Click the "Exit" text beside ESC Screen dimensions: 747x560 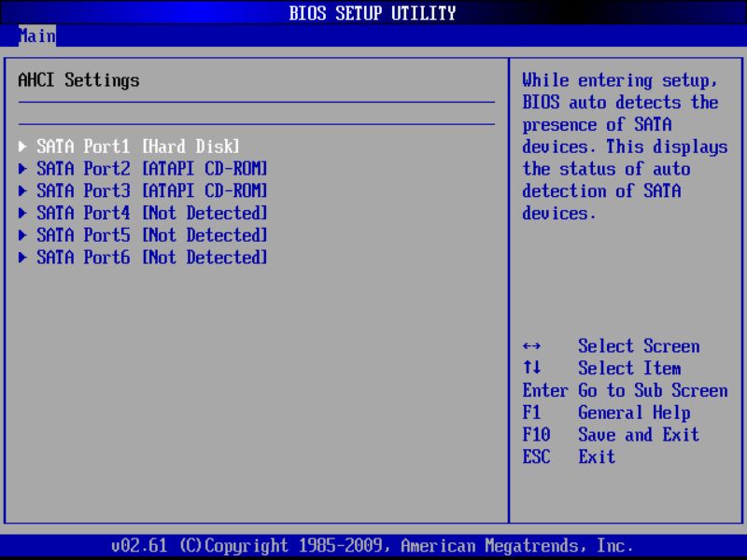597,456
